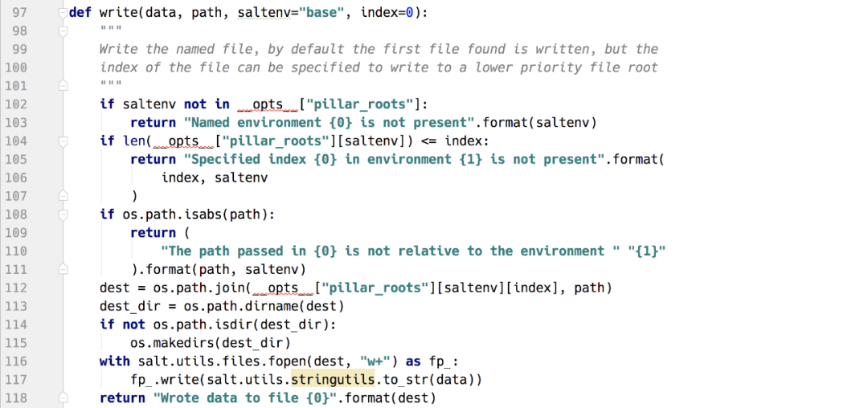The image size is (868, 408).
Task: Collapse docstring fold marker at line 98
Action: pyautogui.click(x=63, y=31)
